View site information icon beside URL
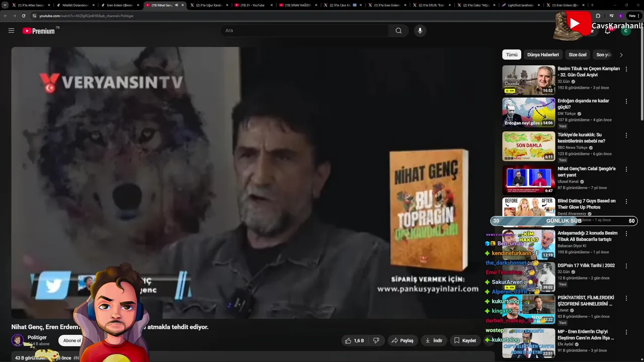Image resolution: width=644 pixels, height=362 pixels. (34, 16)
